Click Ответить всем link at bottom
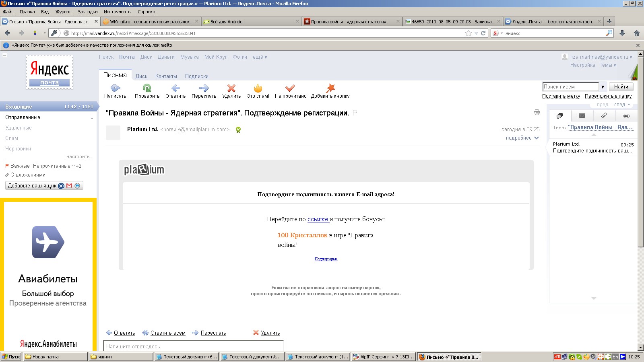 (168, 333)
